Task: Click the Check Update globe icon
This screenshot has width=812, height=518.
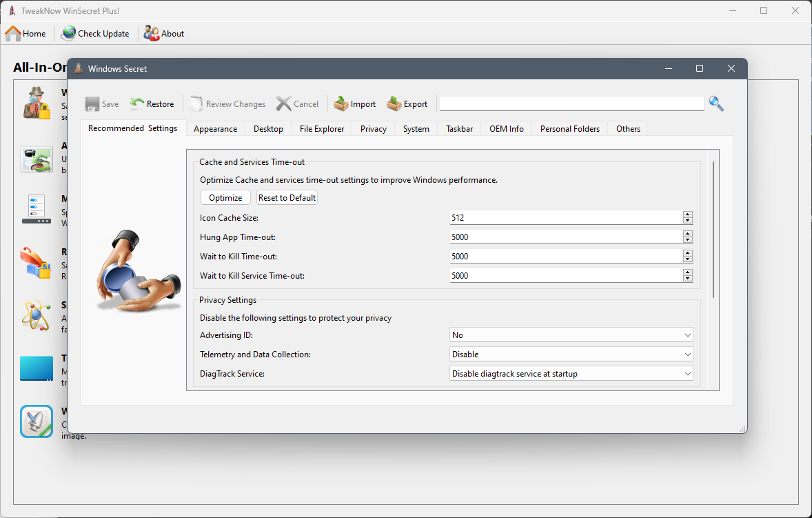Action: coord(68,34)
